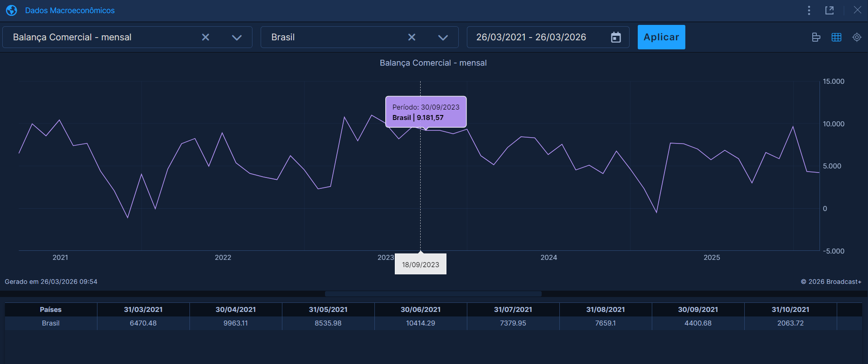Expand the Brasil country dropdown
Image resolution: width=868 pixels, height=364 pixels.
point(443,37)
